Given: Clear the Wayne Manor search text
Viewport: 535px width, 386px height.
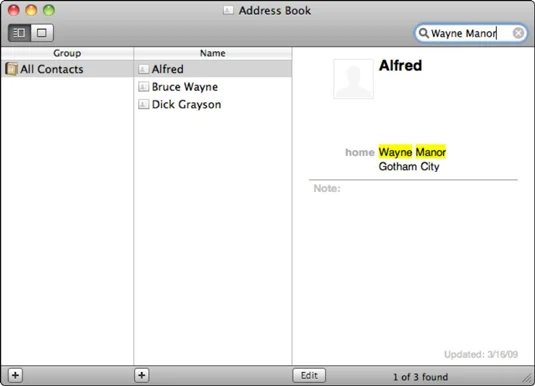Looking at the screenshot, I should click(518, 33).
